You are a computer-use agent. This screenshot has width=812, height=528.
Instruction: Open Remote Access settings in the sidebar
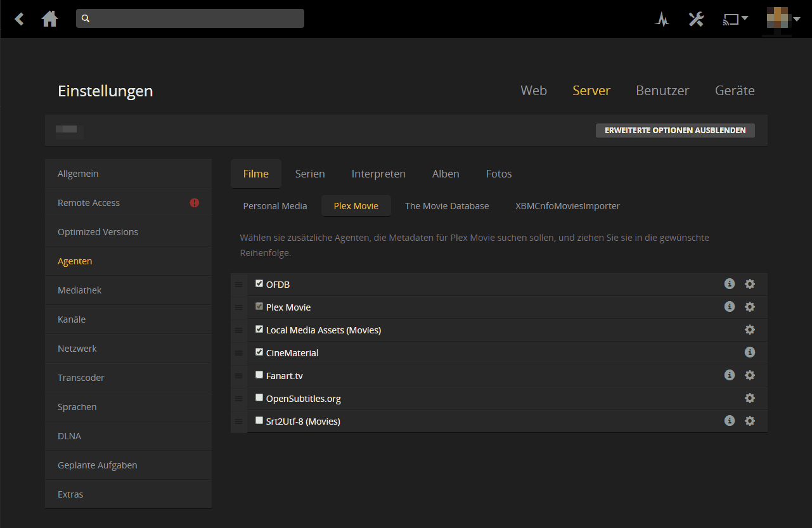click(x=128, y=203)
